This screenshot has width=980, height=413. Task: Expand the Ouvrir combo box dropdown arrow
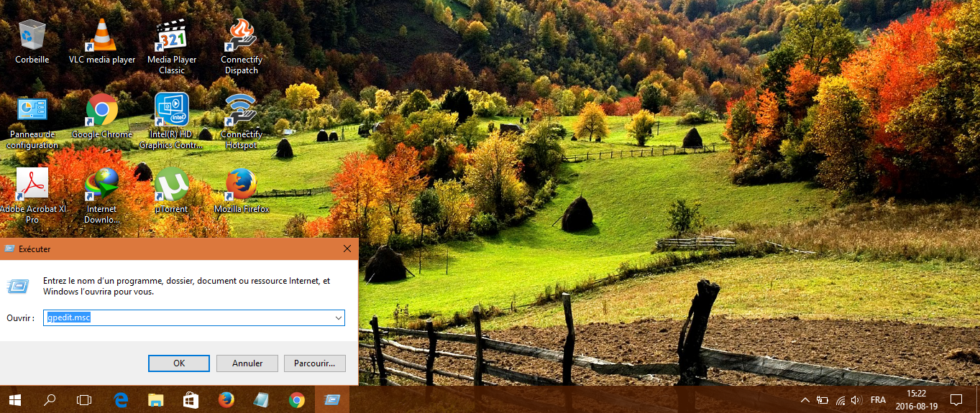[x=338, y=317]
